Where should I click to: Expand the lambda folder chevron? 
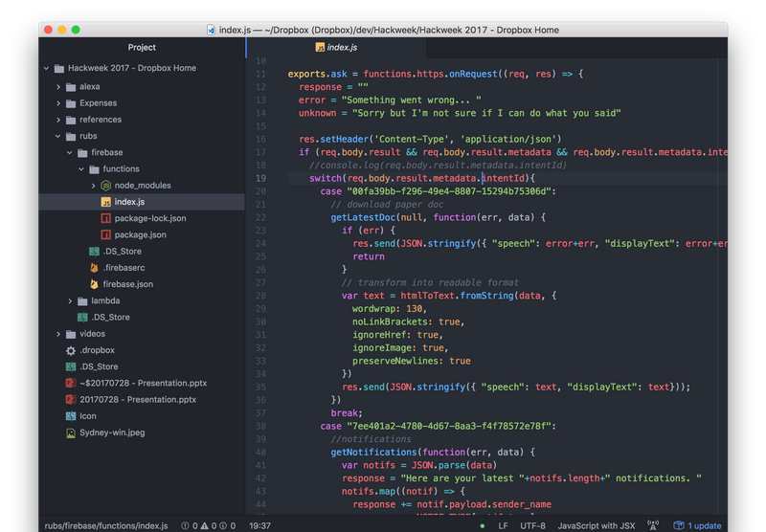click(x=70, y=301)
